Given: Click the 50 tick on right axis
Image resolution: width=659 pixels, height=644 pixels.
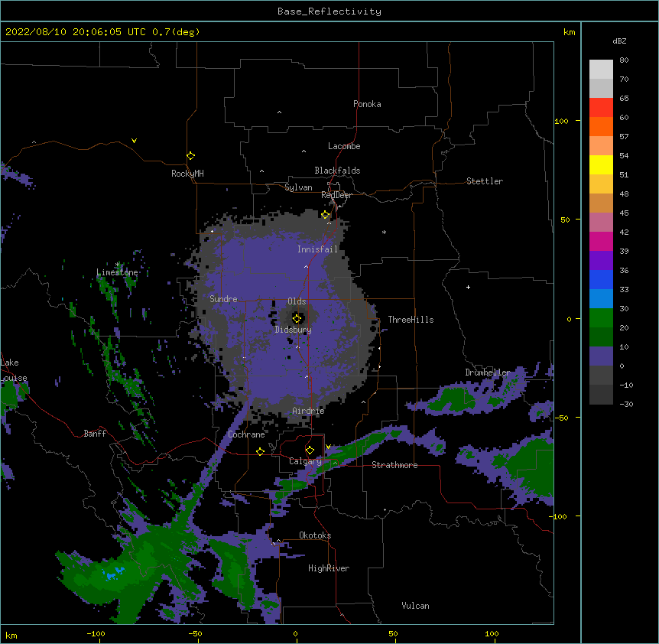Looking at the screenshot, I should 565,220.
